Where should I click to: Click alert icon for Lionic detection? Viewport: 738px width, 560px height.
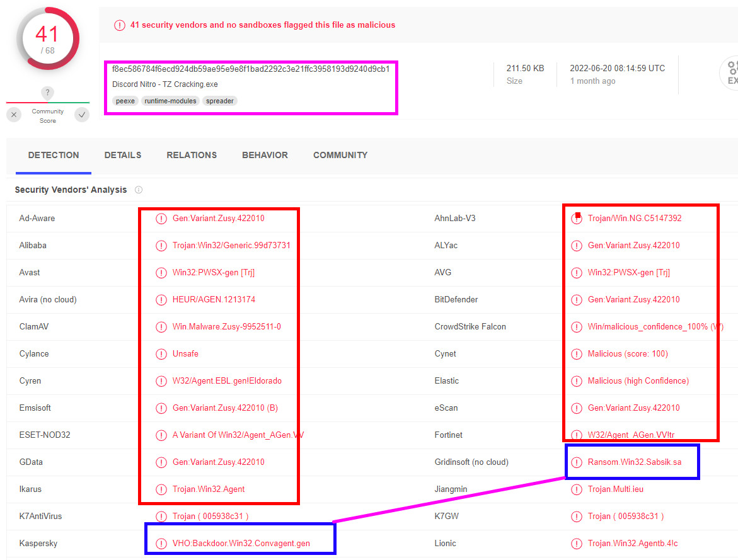click(576, 544)
